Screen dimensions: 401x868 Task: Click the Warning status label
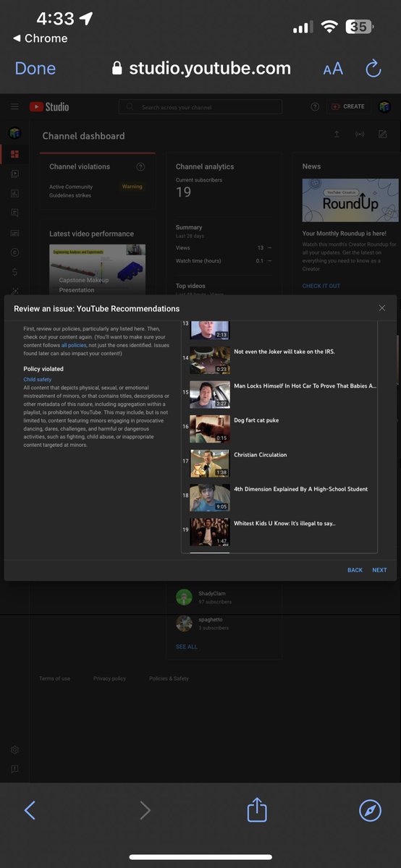tap(132, 187)
